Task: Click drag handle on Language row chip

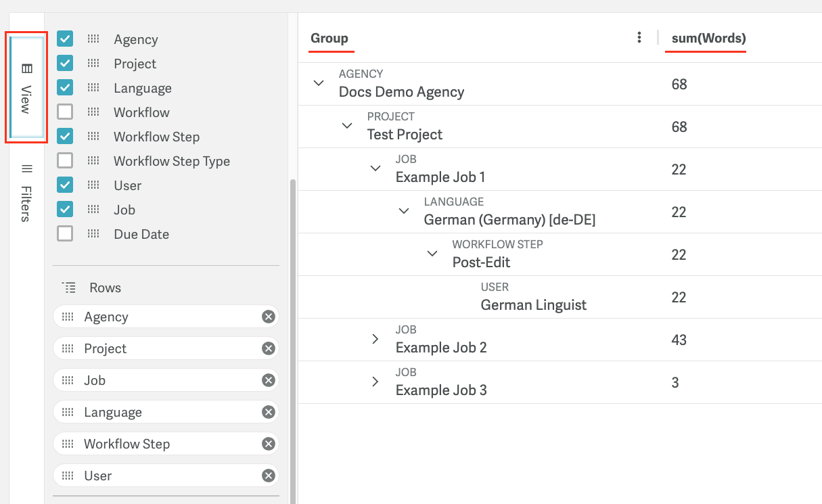Action: [68, 412]
